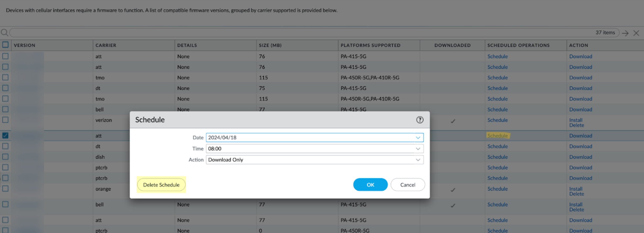This screenshot has width=644, height=233.
Task: Click the Install link for the verizon row
Action: 576,120
